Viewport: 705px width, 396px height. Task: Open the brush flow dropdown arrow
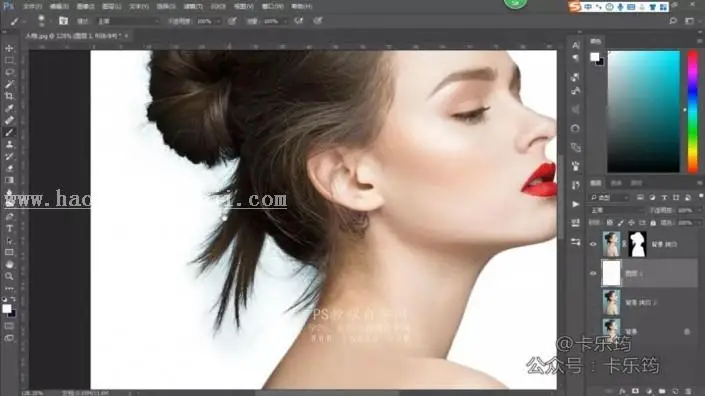coord(286,21)
